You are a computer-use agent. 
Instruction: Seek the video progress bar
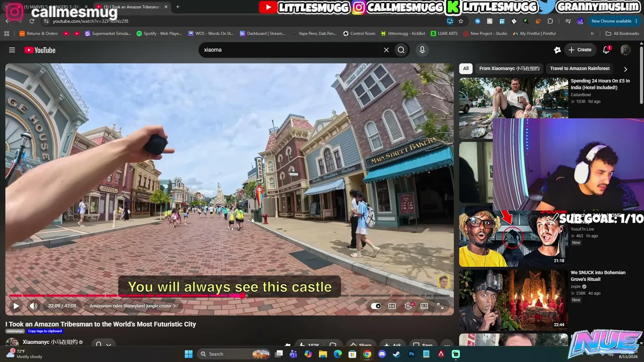coord(229,296)
